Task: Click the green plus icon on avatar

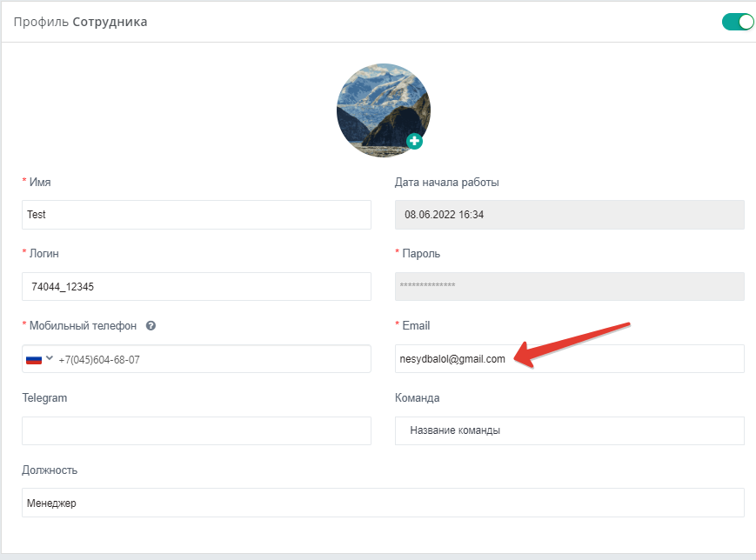Action: (414, 141)
